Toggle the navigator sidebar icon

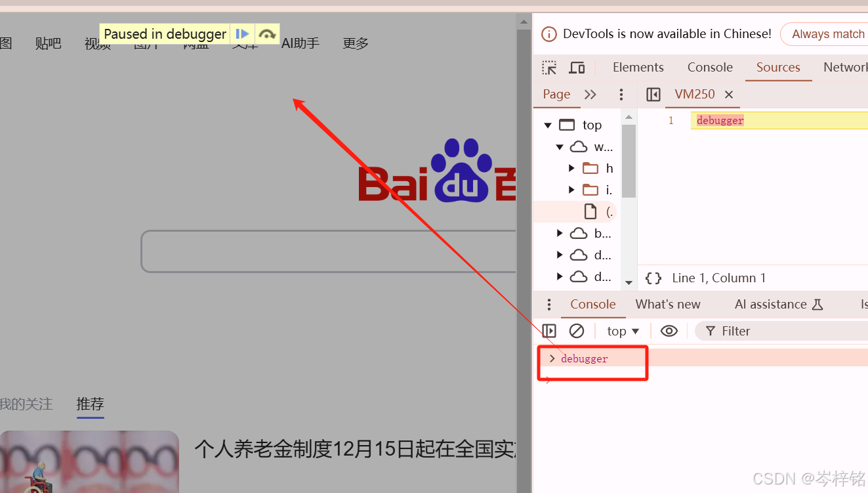point(653,95)
